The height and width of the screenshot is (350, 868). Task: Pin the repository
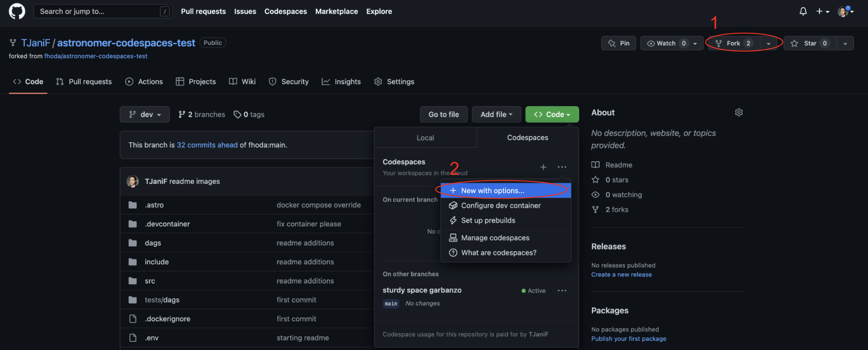(x=619, y=43)
